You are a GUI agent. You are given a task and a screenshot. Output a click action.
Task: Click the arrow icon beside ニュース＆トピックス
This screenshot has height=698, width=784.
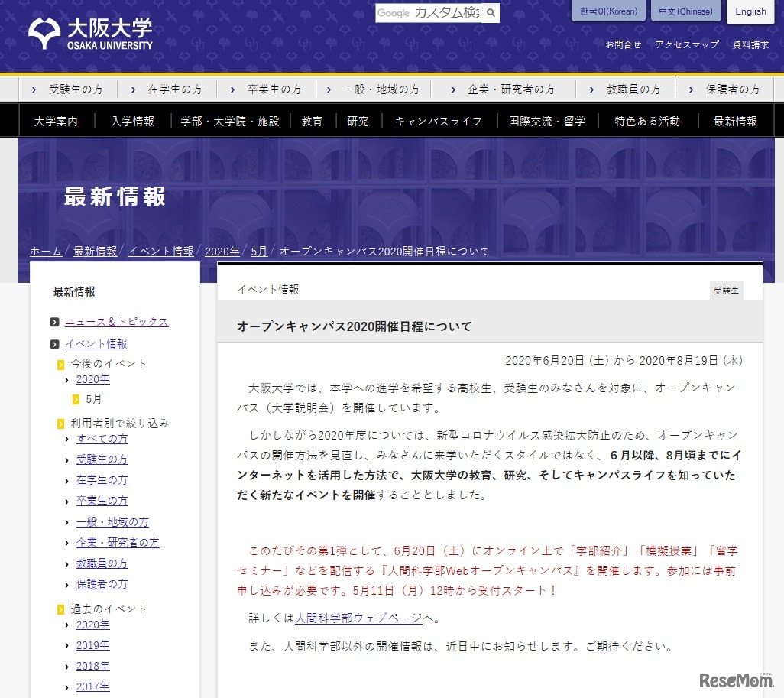point(53,322)
